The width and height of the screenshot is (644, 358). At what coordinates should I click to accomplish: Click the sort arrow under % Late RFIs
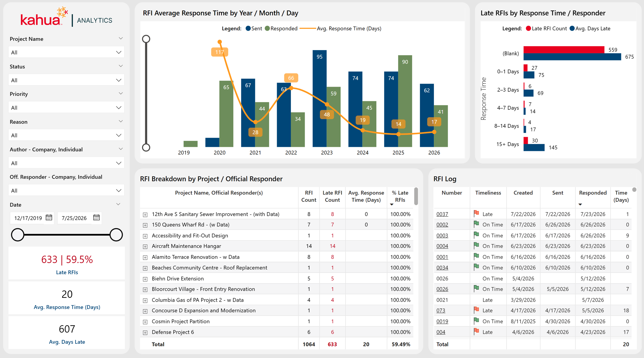392,204
